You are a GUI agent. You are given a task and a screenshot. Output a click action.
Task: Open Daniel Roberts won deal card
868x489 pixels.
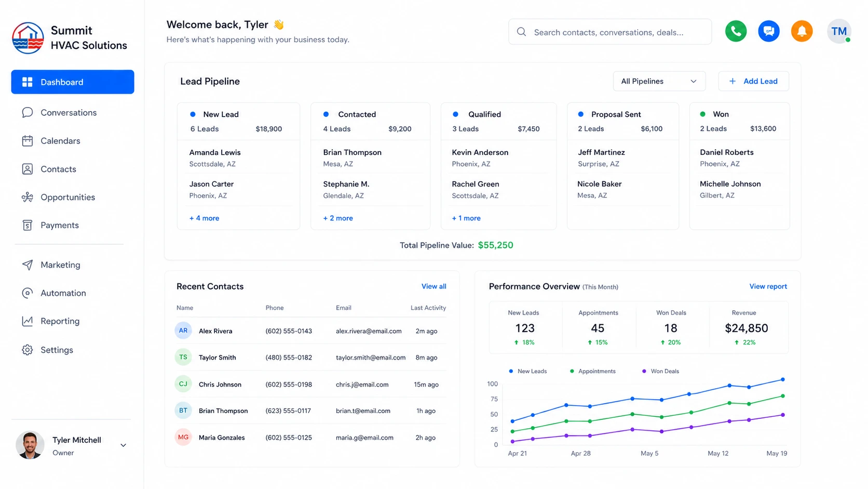point(739,157)
